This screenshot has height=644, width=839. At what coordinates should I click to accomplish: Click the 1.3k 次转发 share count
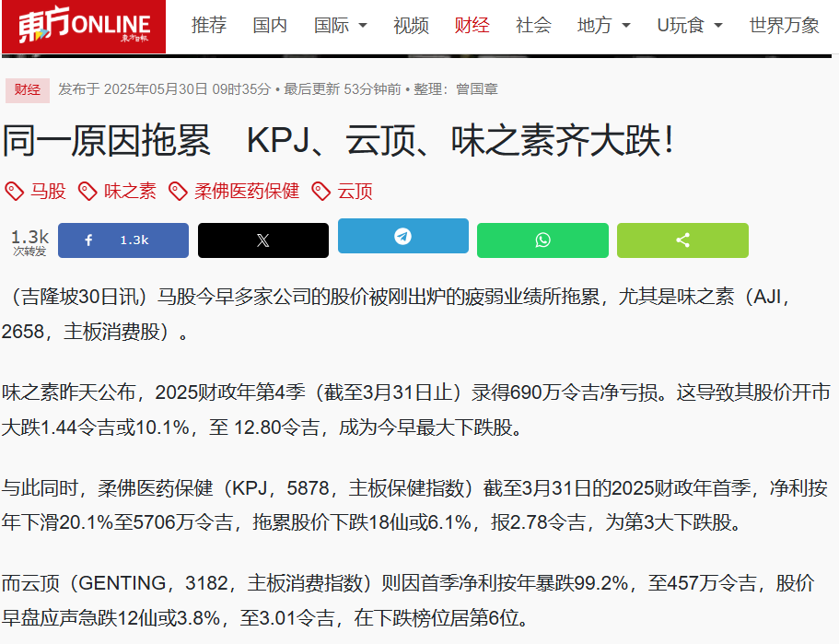click(x=30, y=242)
